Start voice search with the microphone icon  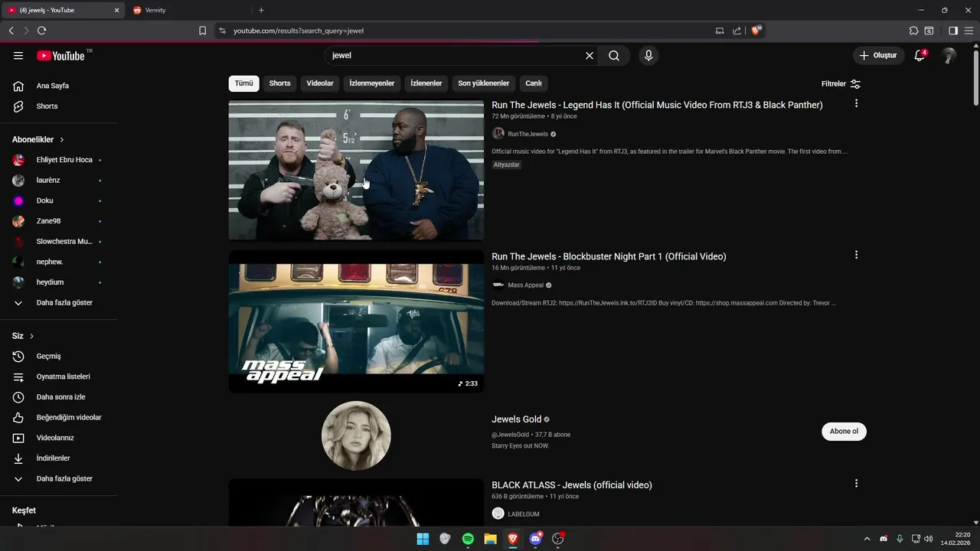pyautogui.click(x=648, y=56)
